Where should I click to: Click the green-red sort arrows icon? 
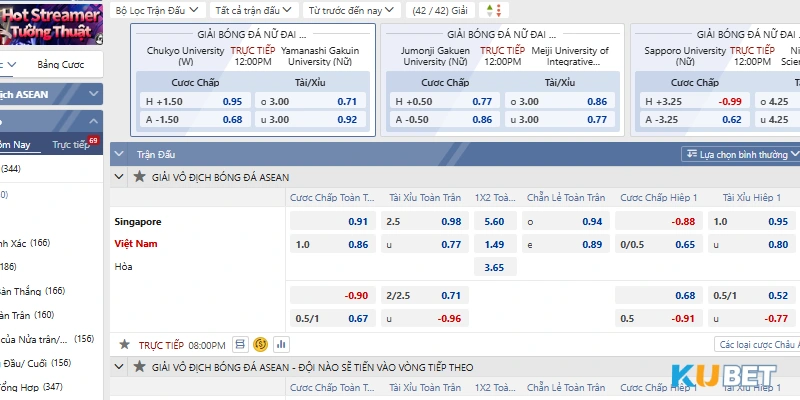coord(494,10)
